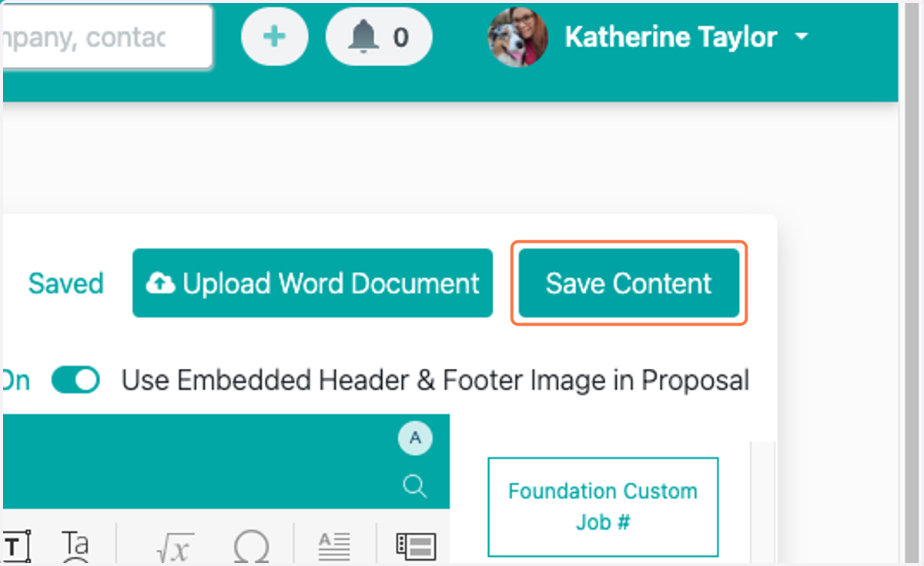Click the 'Ta' text art tool

tap(75, 546)
